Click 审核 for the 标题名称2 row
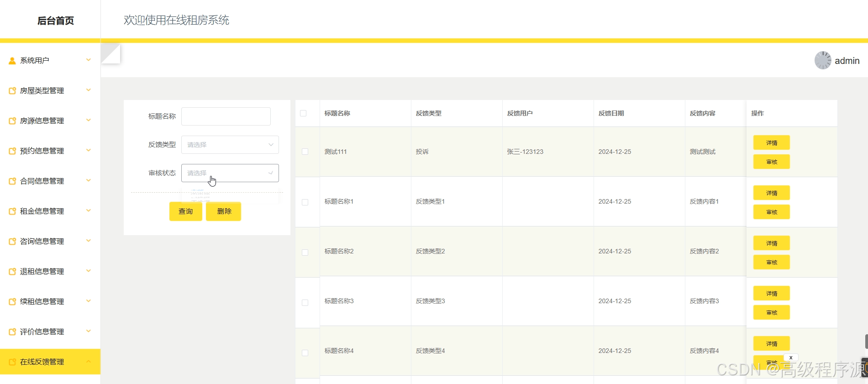The height and width of the screenshot is (384, 868). [772, 263]
